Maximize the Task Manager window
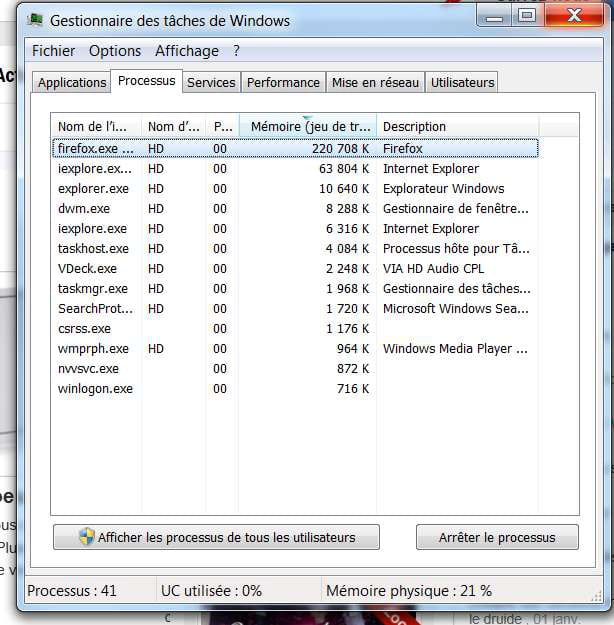 [x=527, y=16]
